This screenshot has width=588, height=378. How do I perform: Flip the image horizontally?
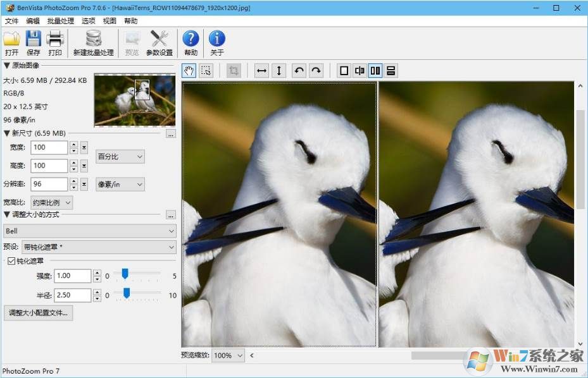point(261,71)
